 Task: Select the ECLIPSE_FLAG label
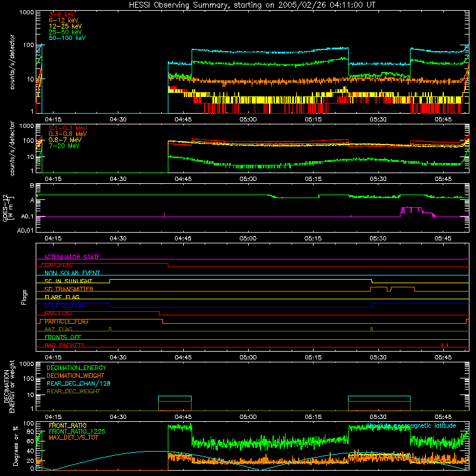coord(65,305)
